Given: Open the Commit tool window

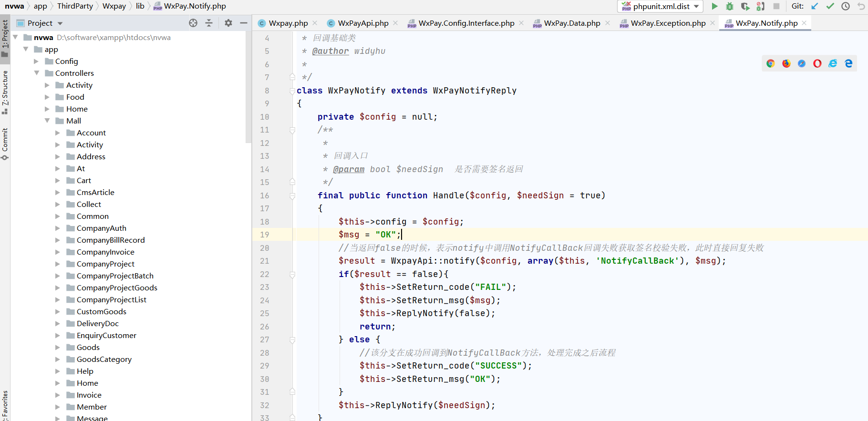Looking at the screenshot, I should coord(5,144).
